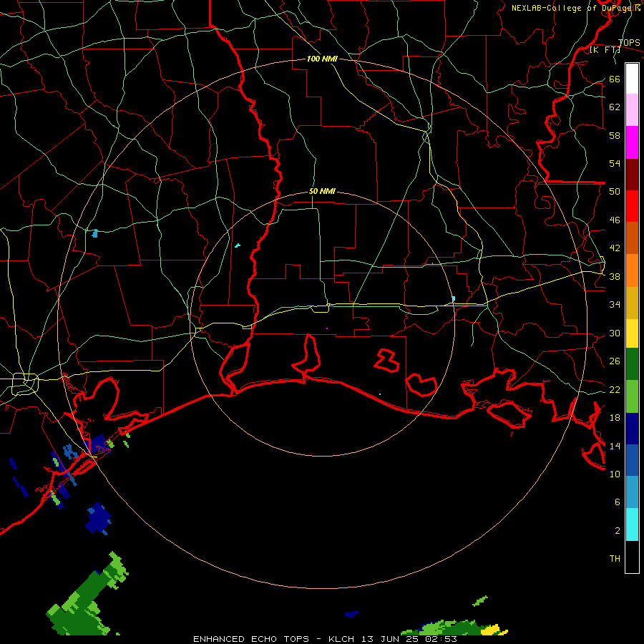Select the dark green legend swatch
Image resolution: width=644 pixels, height=644 pixels.
click(x=632, y=364)
